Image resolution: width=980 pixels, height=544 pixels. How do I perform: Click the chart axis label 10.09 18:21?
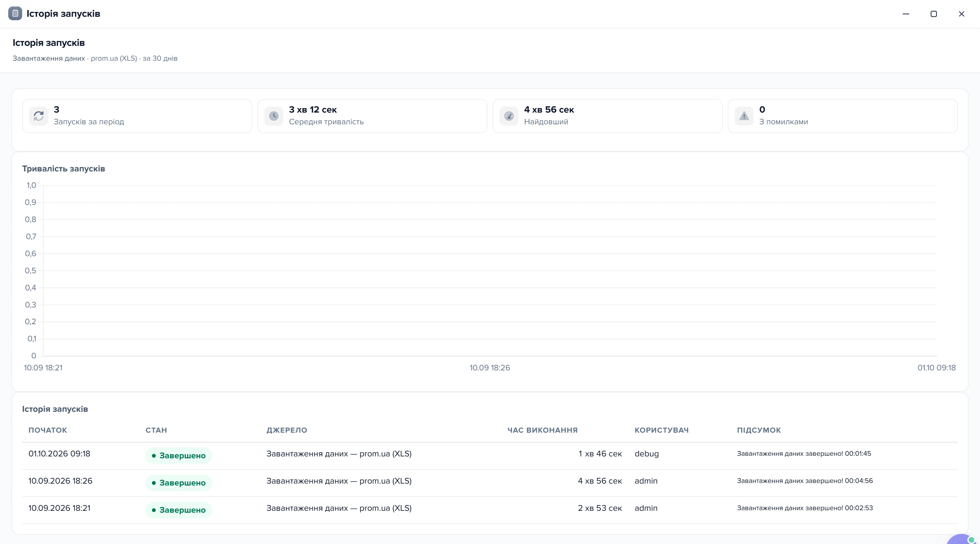[43, 368]
